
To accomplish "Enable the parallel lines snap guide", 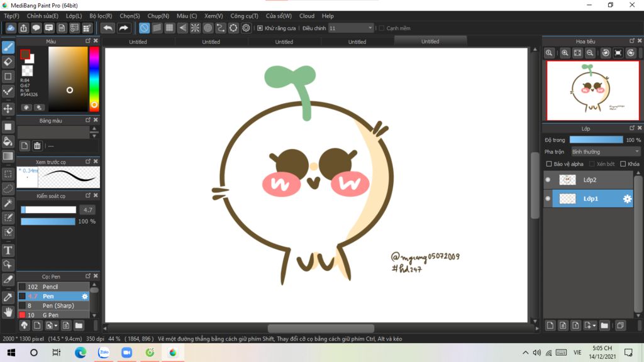I will pos(157,28).
